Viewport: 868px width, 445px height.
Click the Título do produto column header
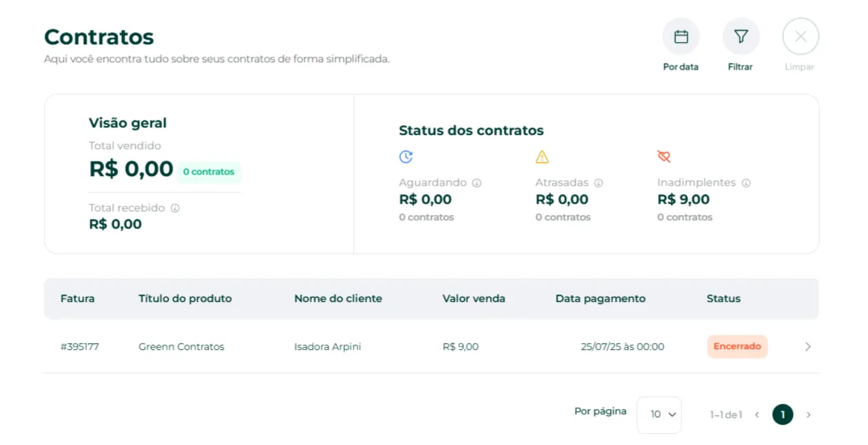(x=185, y=299)
